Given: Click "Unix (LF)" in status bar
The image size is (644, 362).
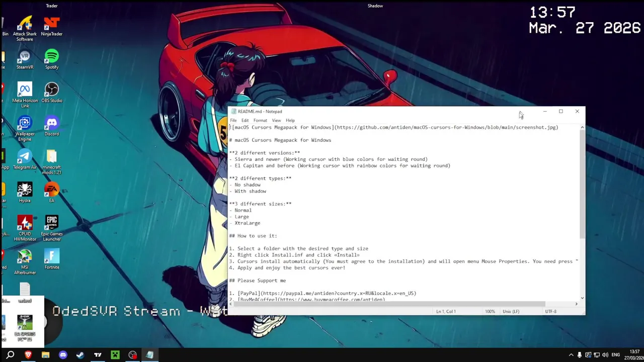Looking at the screenshot, I should (511, 312).
